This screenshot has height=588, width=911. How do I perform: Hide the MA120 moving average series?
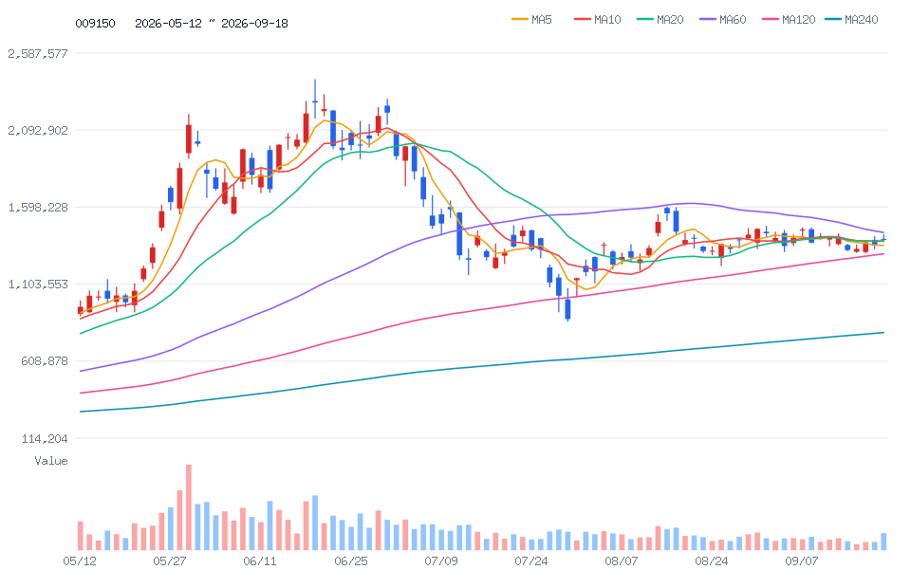(789, 20)
